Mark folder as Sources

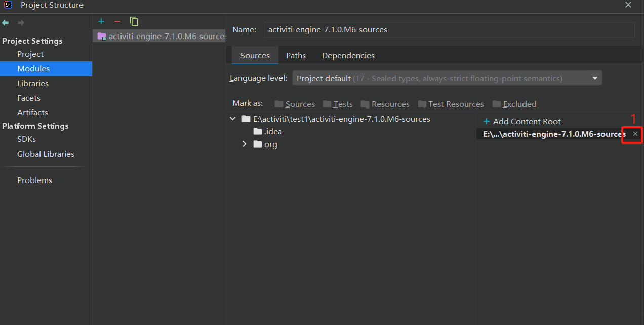point(295,104)
